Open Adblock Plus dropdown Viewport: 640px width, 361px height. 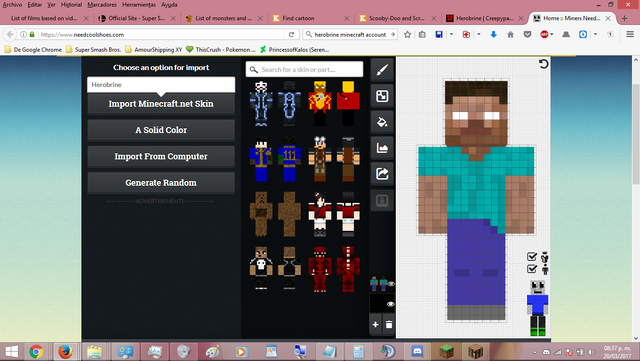(552, 35)
